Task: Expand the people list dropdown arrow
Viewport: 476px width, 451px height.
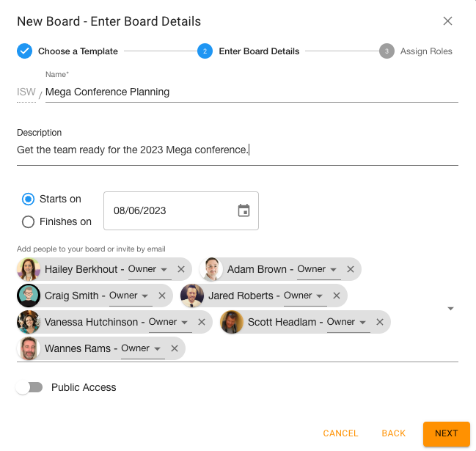Action: click(x=451, y=309)
